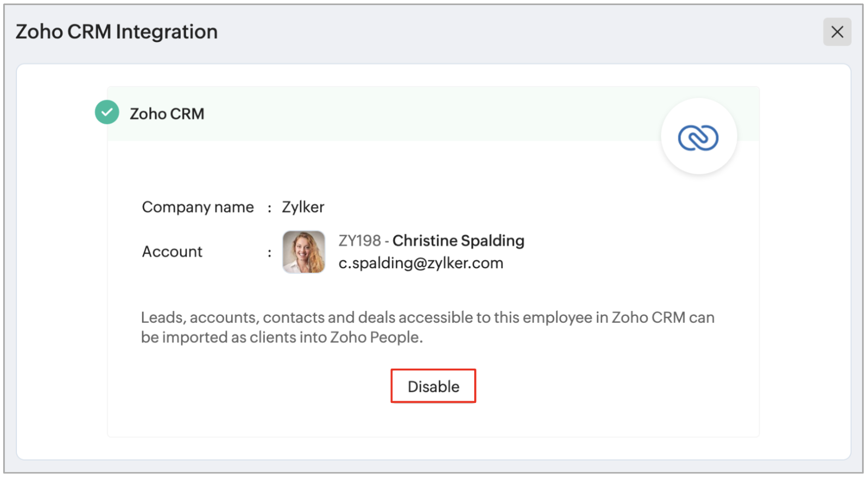Image resolution: width=868 pixels, height=478 pixels.
Task: Select the "Zoho CRM" card heading
Action: (167, 114)
